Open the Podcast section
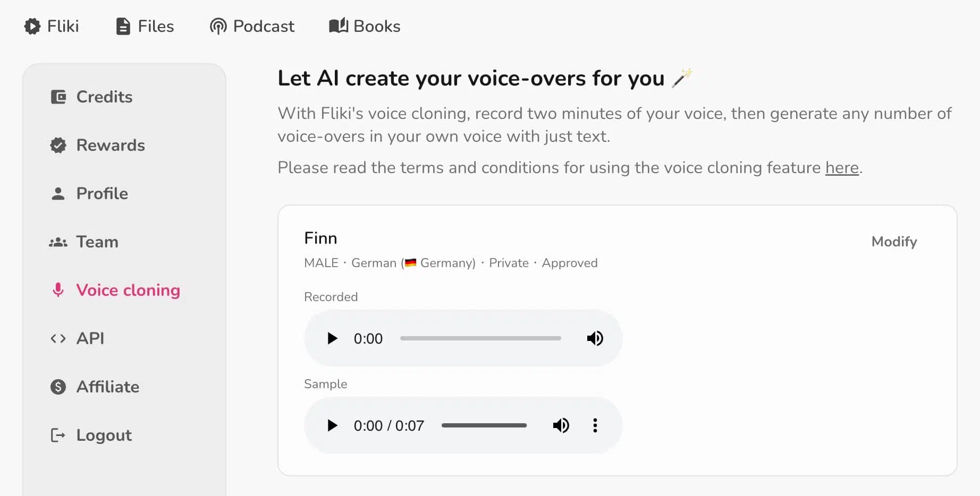 (x=252, y=25)
